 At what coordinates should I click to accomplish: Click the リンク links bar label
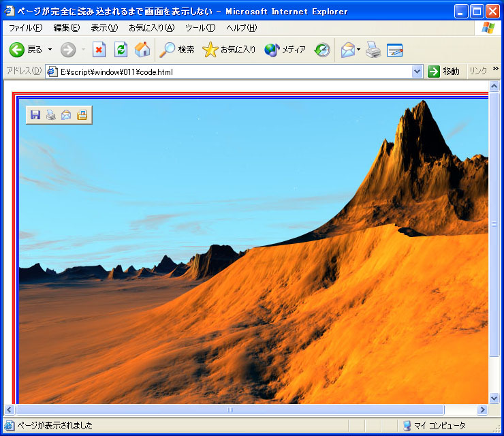(x=478, y=71)
